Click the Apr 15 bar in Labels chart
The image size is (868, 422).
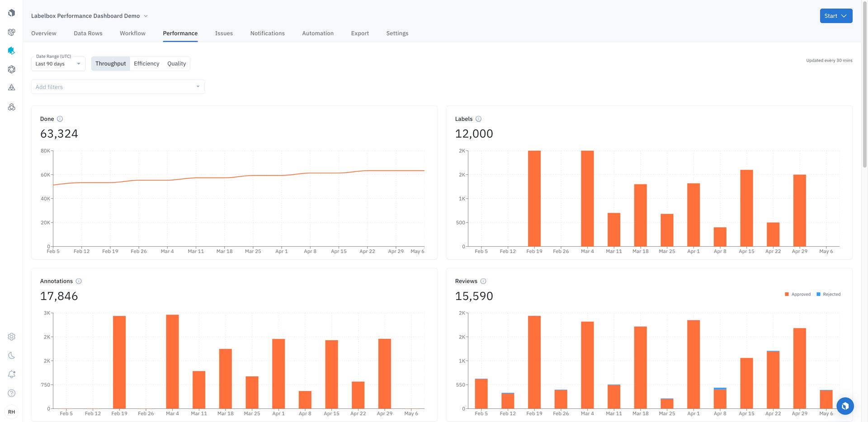coord(746,208)
